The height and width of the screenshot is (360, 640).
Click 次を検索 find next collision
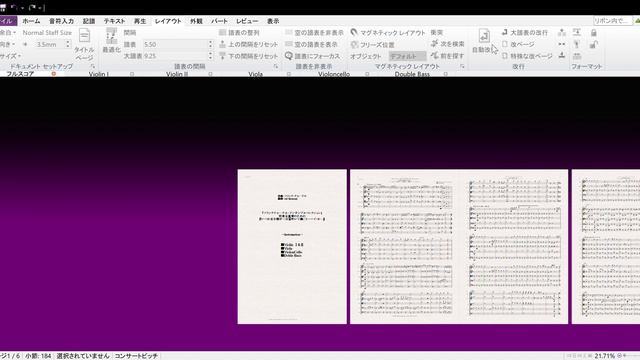click(x=448, y=44)
